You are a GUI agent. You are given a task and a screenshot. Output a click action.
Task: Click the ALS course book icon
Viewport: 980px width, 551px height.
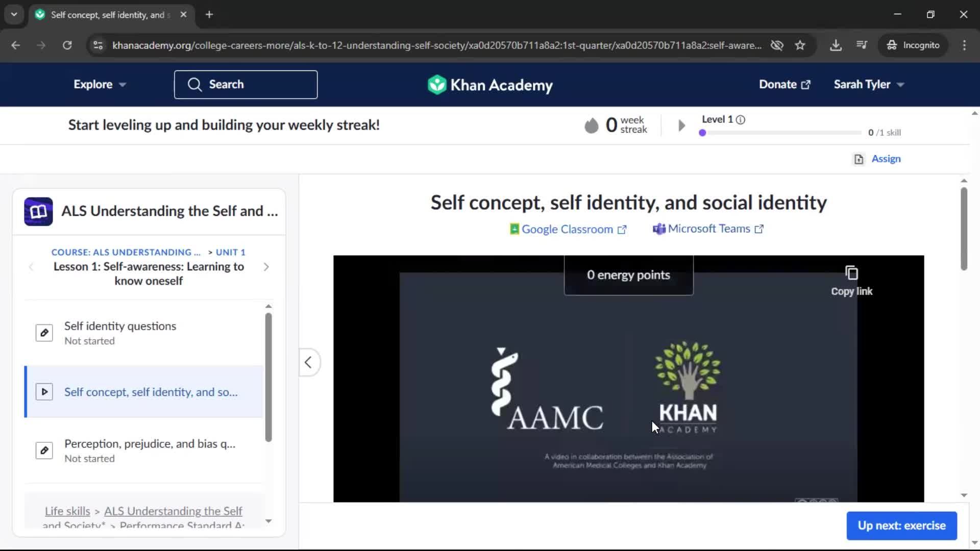[38, 211]
